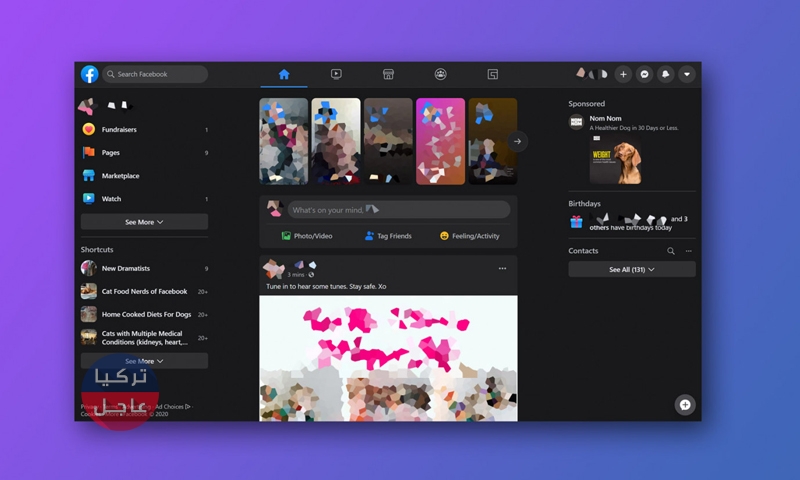Click the plus Create icon in top bar
Image resolution: width=800 pixels, height=480 pixels.
pos(623,74)
